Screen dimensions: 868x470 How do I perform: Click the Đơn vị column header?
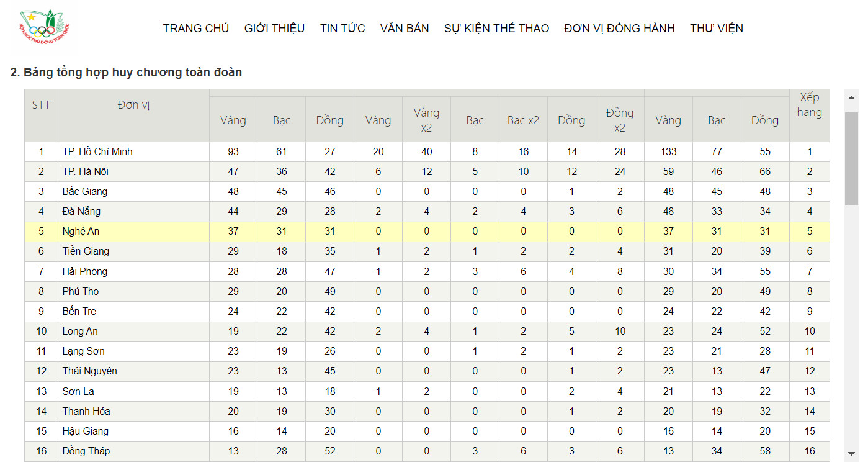[133, 105]
